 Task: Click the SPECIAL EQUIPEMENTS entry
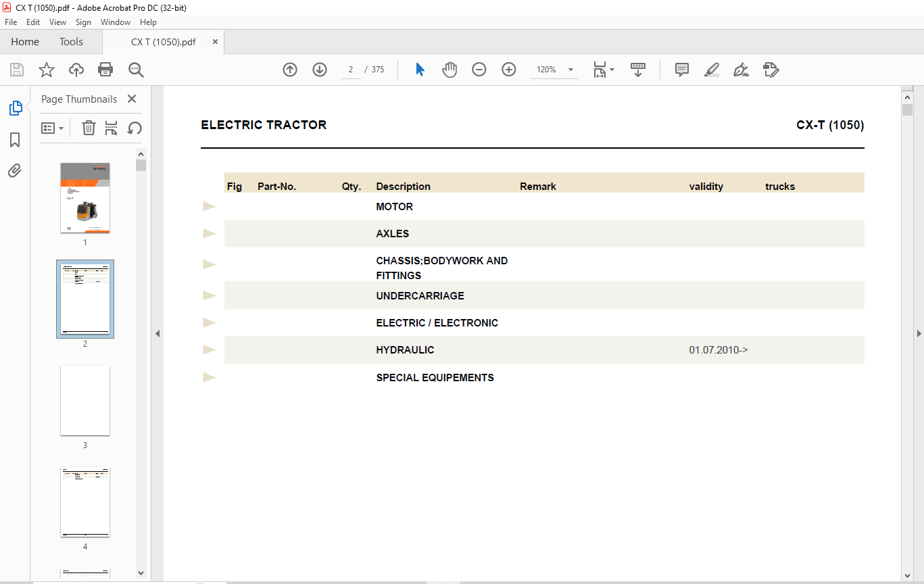pos(435,378)
